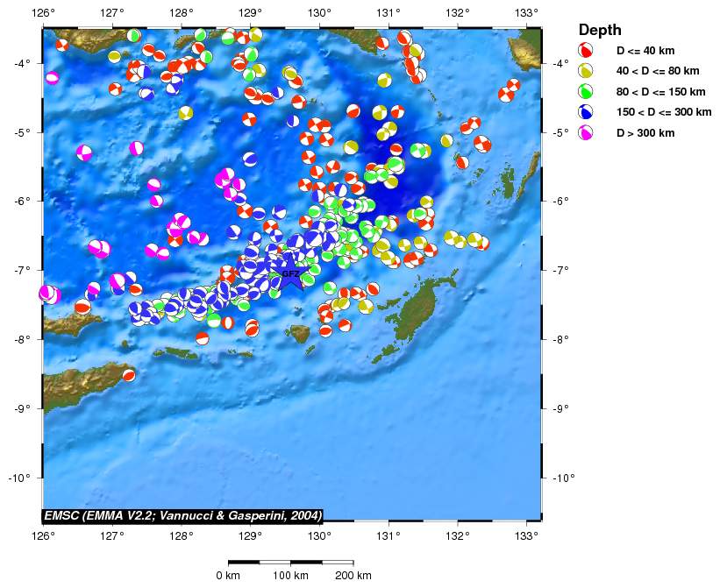This screenshot has width=720, height=588.
Task: Click the EMSC (EMMA V2.2) credit caption
Action: pos(182,515)
